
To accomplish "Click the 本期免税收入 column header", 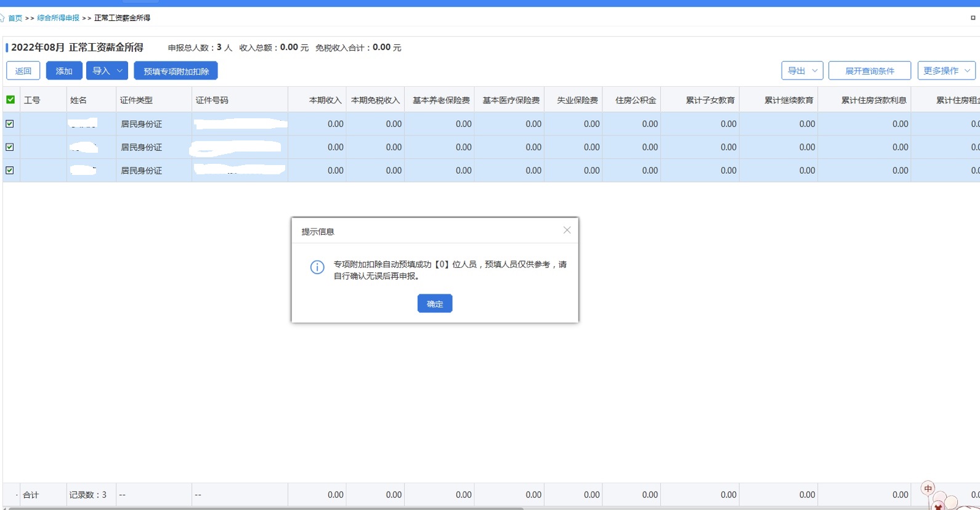I will (x=375, y=100).
